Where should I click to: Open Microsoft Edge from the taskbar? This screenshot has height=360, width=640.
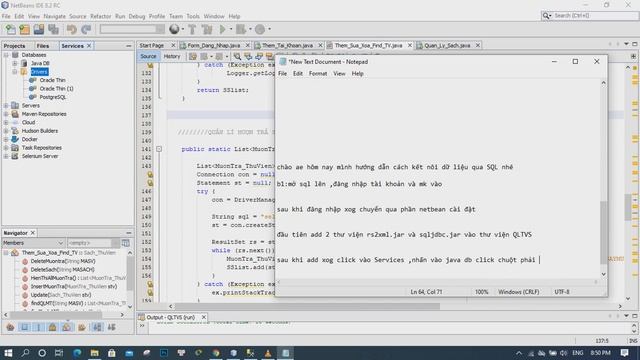point(77,353)
